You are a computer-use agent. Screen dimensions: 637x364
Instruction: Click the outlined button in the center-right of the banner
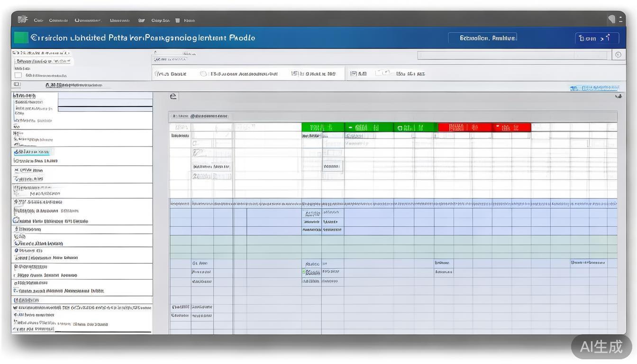tap(482, 38)
